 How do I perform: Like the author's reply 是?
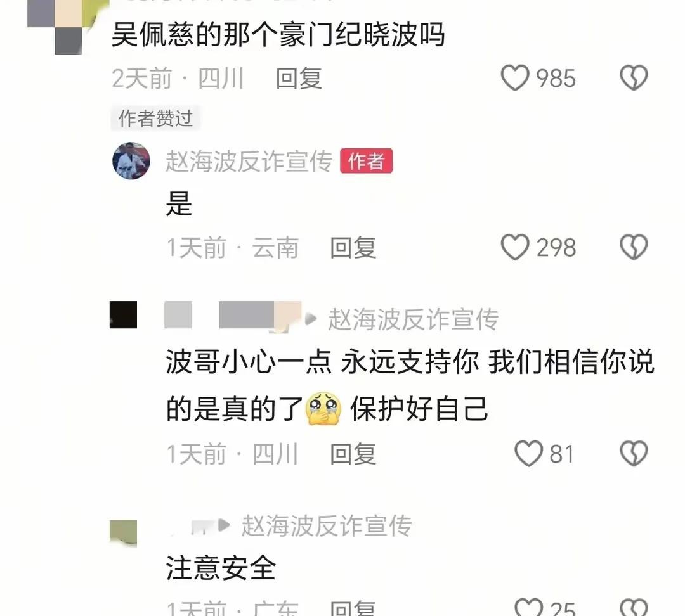pyautogui.click(x=514, y=247)
